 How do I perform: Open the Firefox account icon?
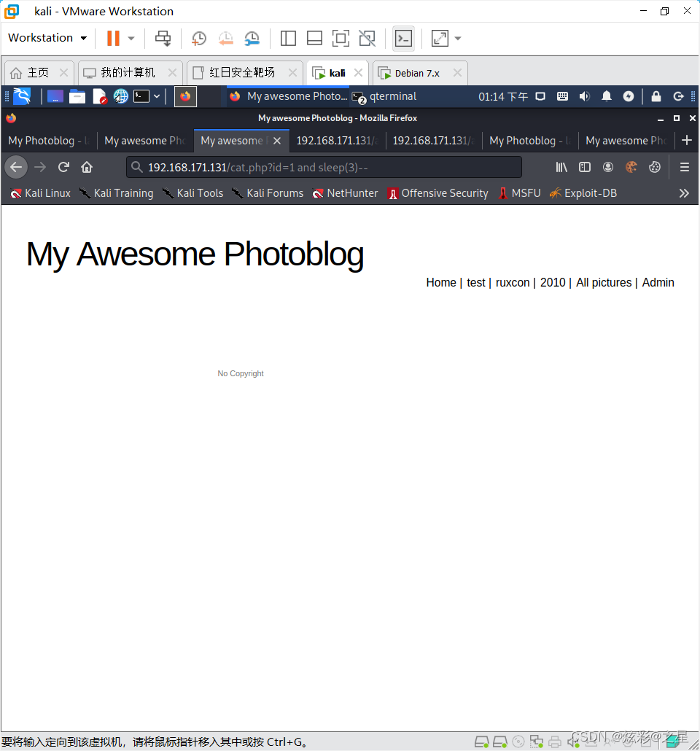[x=608, y=167]
